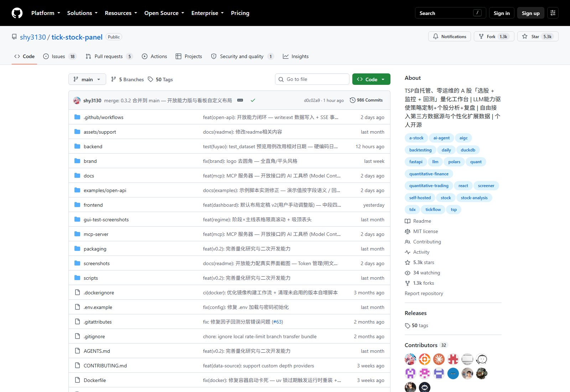Expand the Solutions menu
The image size is (570, 392).
82,13
